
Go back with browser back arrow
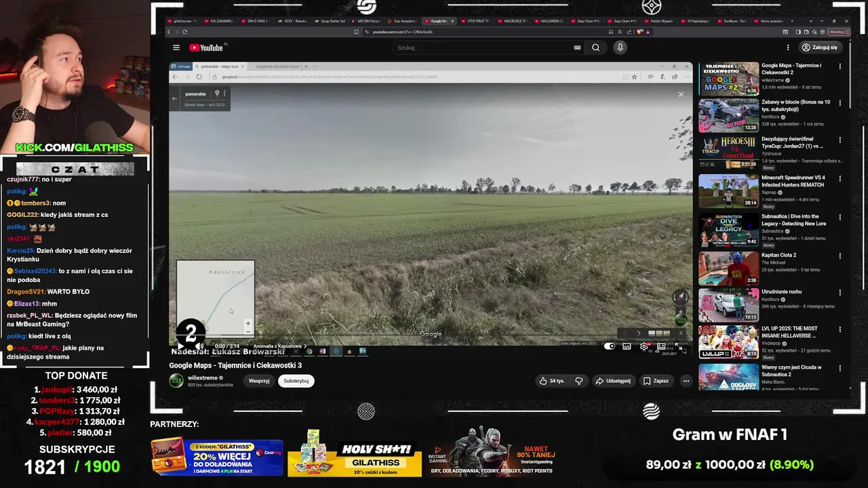tap(170, 32)
